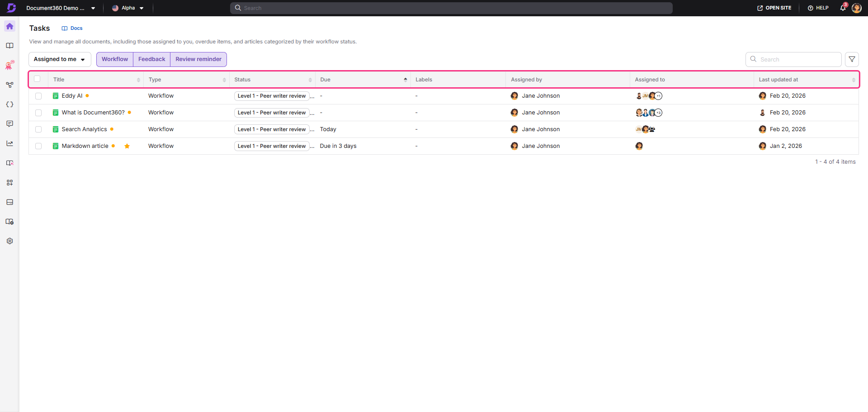Click inside the table Search field
868x412 pixels.
793,59
